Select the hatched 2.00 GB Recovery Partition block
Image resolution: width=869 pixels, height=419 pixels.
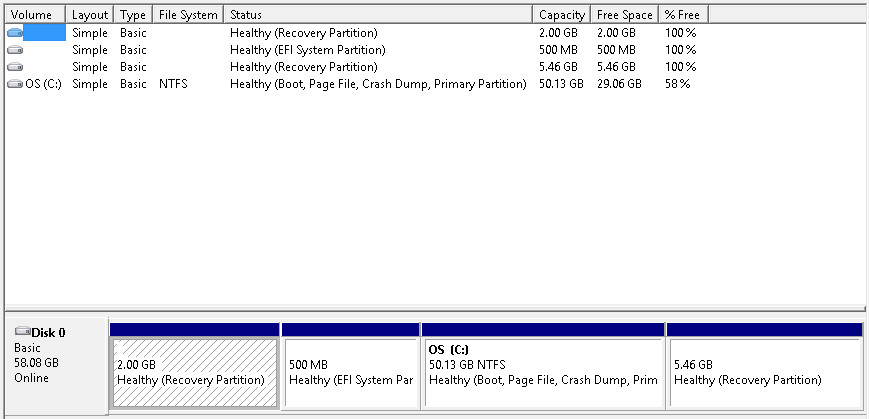click(x=195, y=372)
